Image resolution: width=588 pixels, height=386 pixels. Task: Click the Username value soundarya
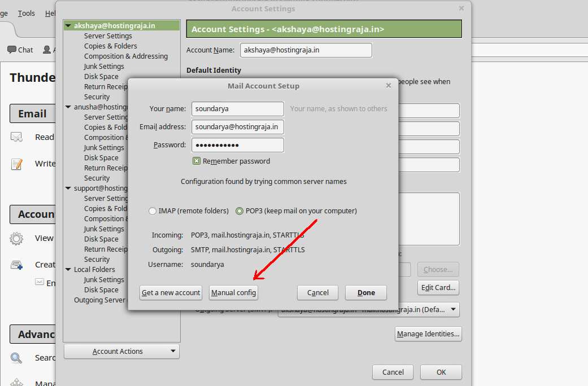click(x=207, y=265)
